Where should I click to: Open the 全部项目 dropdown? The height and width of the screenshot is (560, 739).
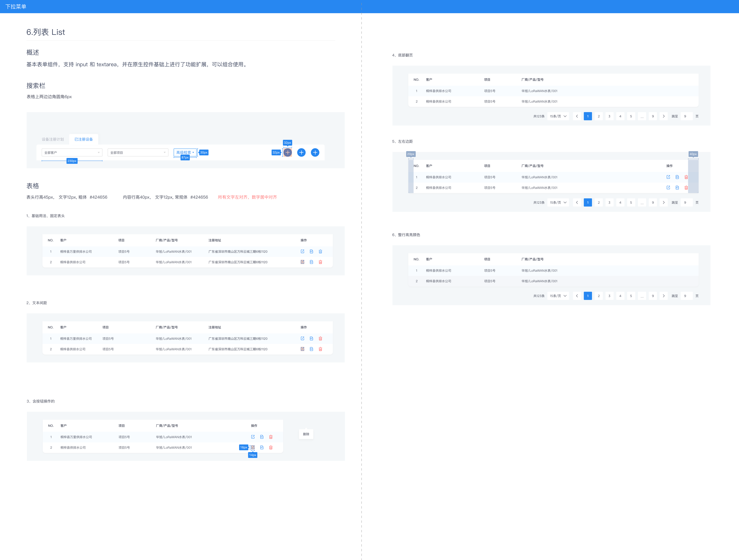[138, 153]
